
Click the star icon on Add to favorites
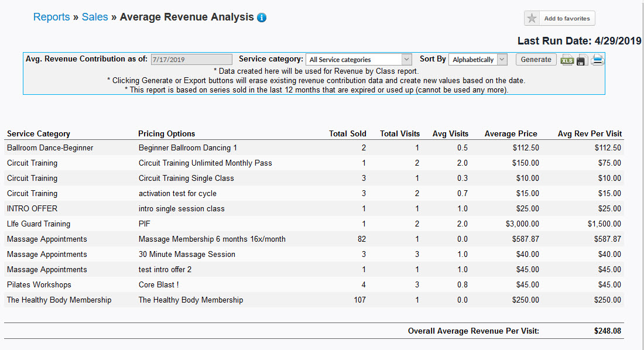click(x=532, y=18)
